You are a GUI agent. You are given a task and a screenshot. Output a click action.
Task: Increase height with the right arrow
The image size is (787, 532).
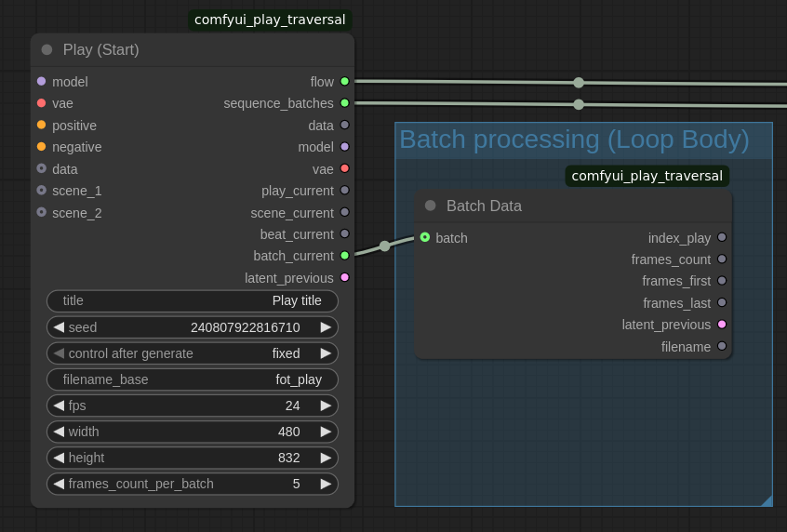coord(326,458)
